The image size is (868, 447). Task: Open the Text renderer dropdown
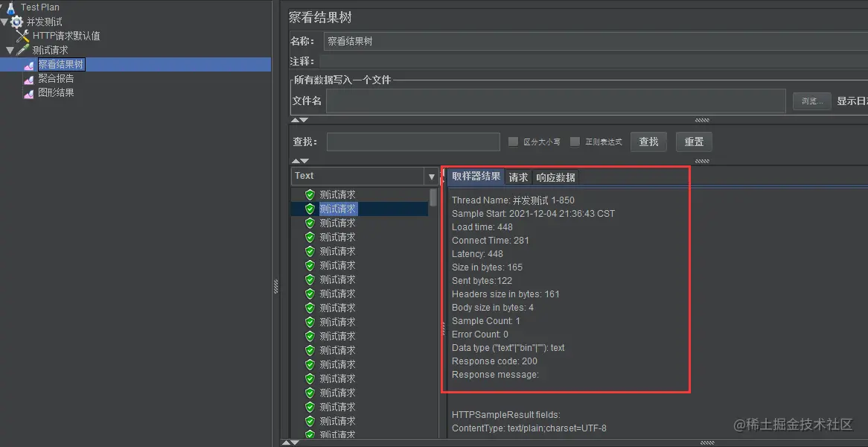(432, 177)
